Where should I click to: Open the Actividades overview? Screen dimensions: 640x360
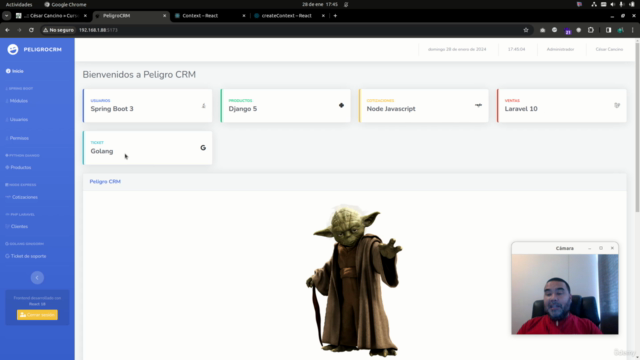pos(19,4)
